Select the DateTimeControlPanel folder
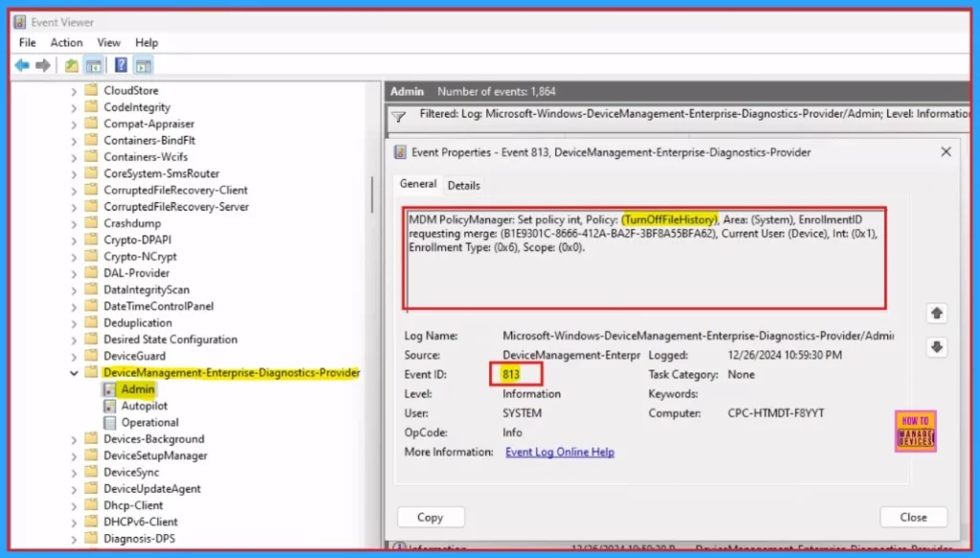980x558 pixels. (x=159, y=306)
